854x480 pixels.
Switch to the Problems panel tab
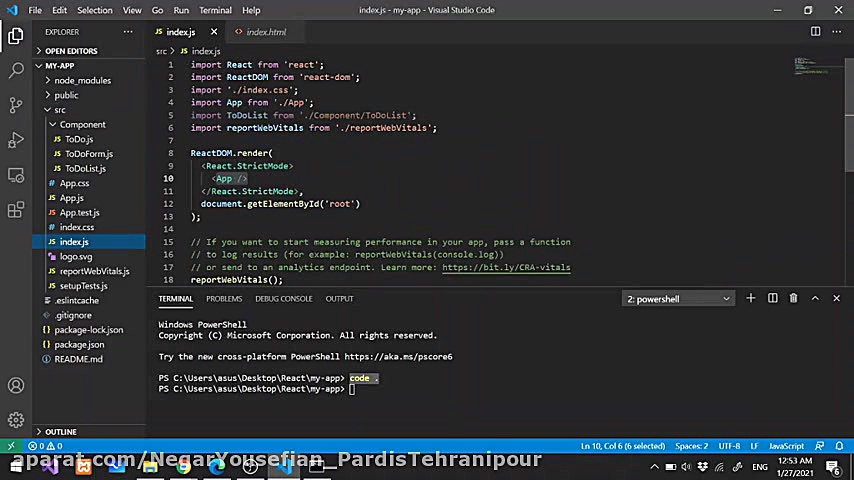(x=224, y=299)
